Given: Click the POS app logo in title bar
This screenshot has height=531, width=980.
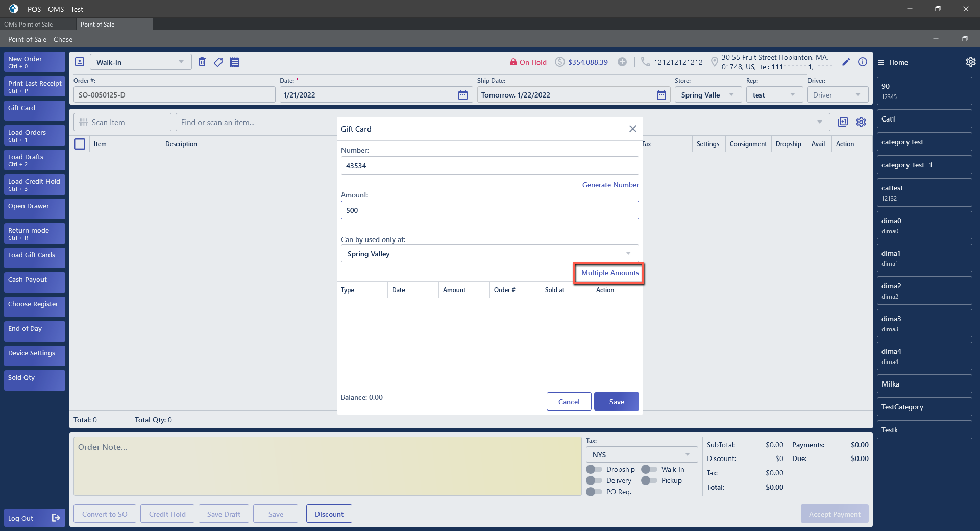Looking at the screenshot, I should click(14, 9).
